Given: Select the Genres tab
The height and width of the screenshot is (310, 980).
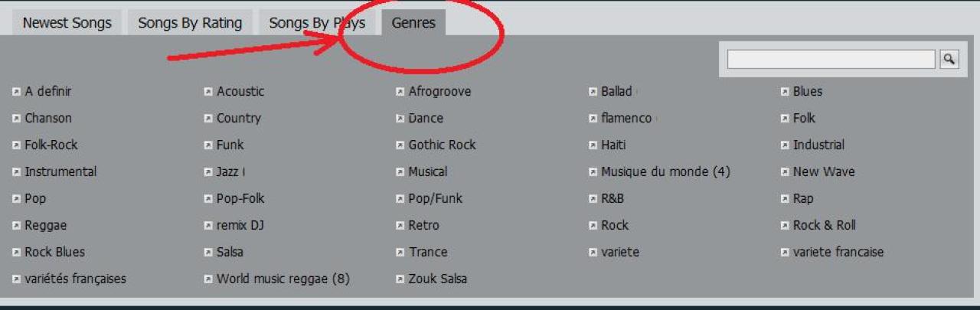Looking at the screenshot, I should pyautogui.click(x=413, y=23).
